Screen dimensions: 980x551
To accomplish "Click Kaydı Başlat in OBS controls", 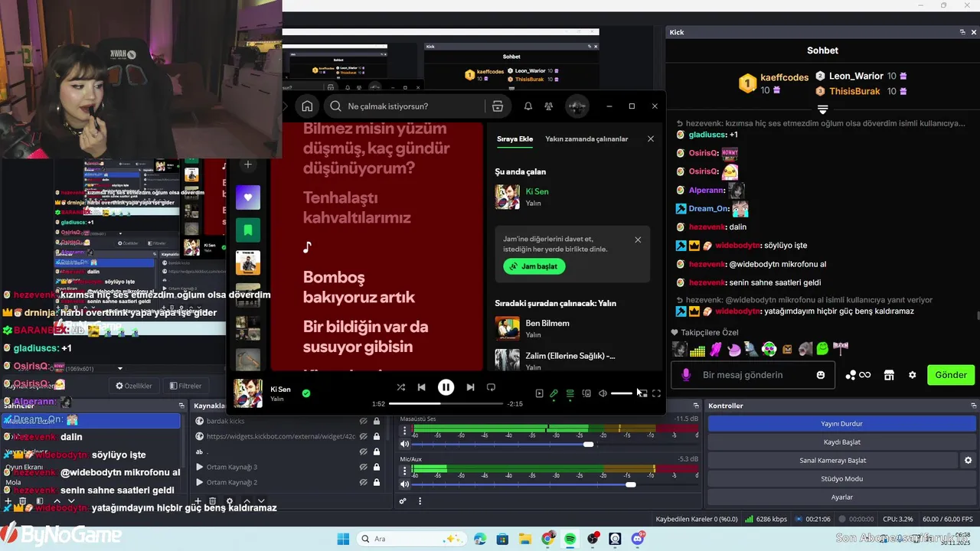I will (841, 442).
